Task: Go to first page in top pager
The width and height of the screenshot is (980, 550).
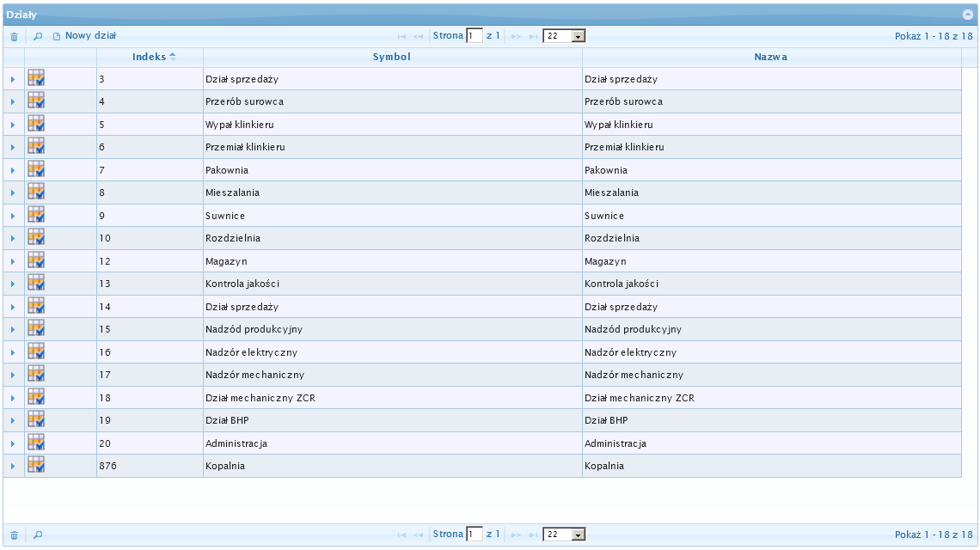Action: point(401,36)
